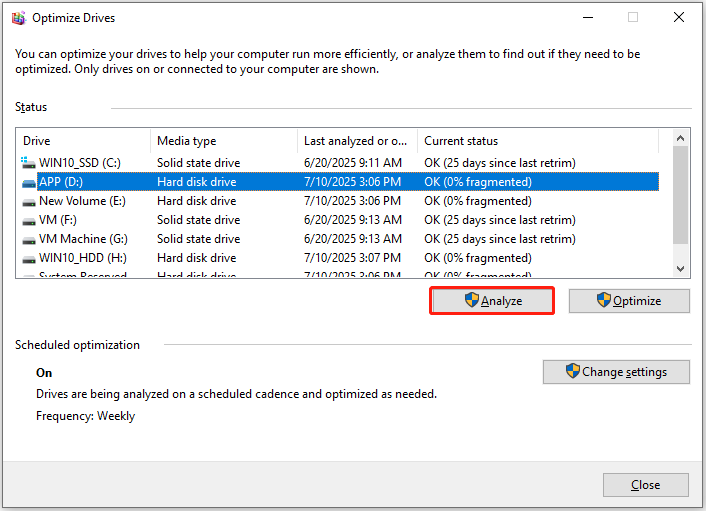Click OK (0% fragmented) in the WIN10_HDD row
This screenshot has width=706, height=511.
(478, 258)
